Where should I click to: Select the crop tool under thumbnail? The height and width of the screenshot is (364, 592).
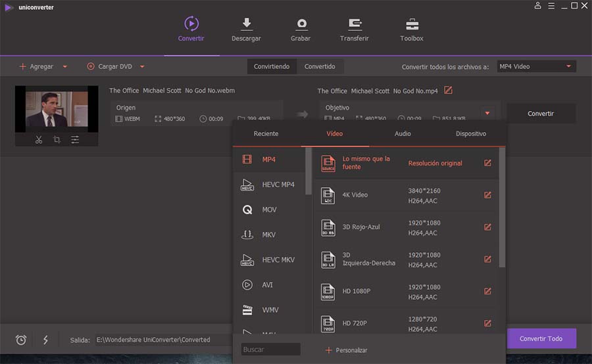point(57,140)
